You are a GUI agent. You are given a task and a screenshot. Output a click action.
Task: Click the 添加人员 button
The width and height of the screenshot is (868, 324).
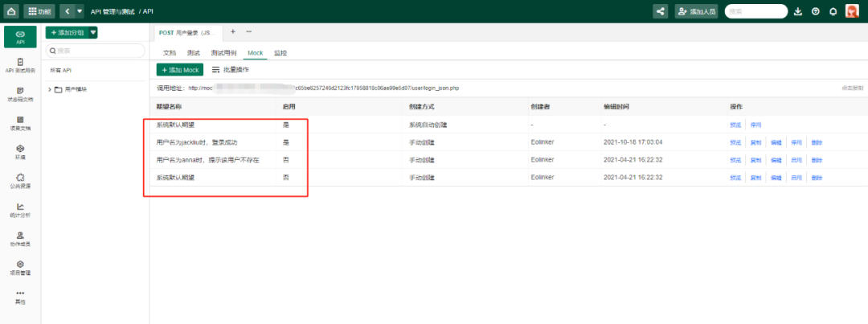pyautogui.click(x=696, y=11)
